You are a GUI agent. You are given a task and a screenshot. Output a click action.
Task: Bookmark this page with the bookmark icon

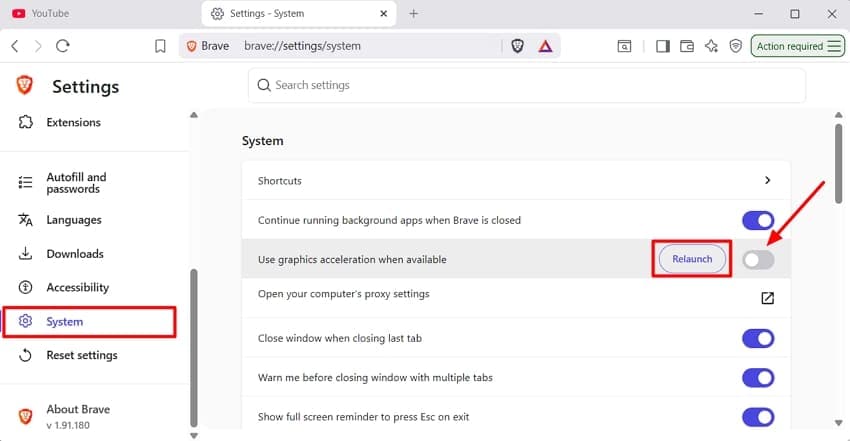pos(160,46)
